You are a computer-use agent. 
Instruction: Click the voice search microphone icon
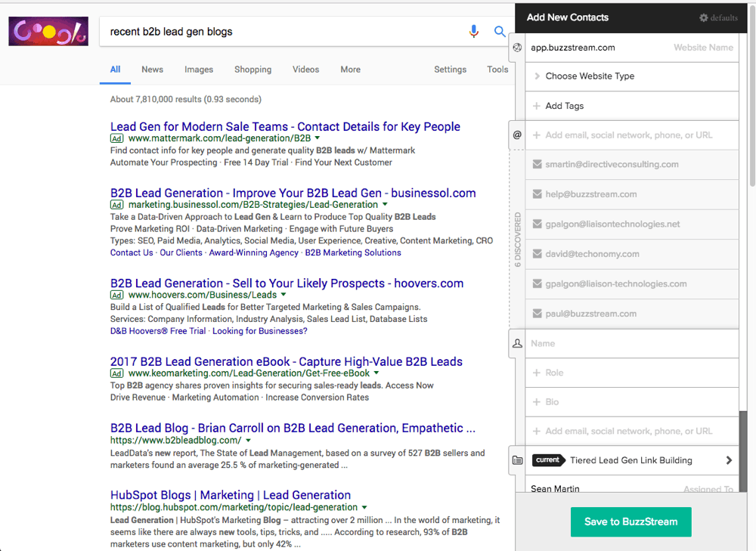(x=474, y=32)
